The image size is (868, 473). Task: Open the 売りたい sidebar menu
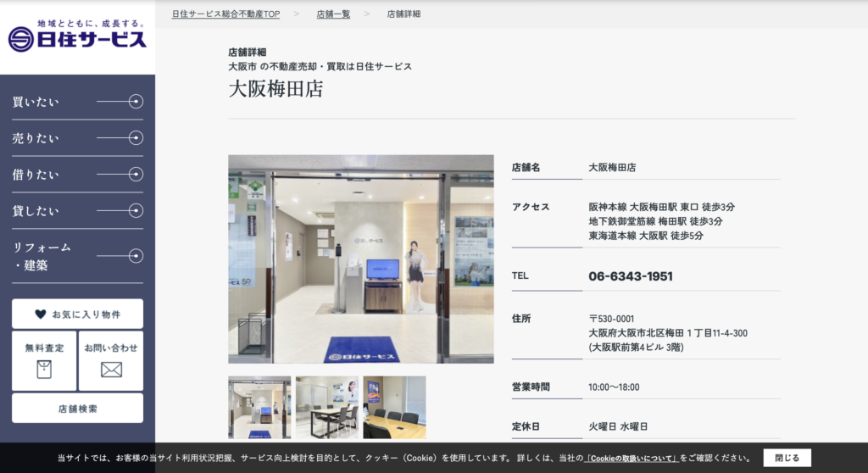pyautogui.click(x=36, y=138)
